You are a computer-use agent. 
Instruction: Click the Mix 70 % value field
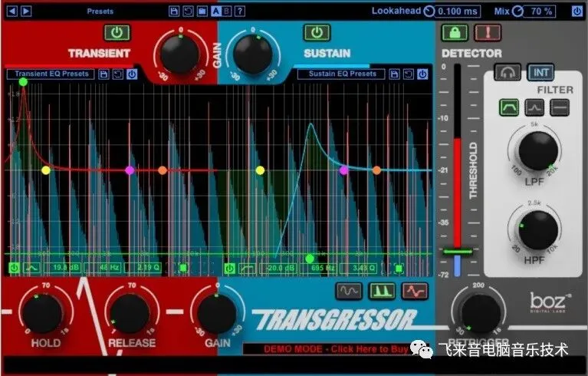pyautogui.click(x=541, y=12)
